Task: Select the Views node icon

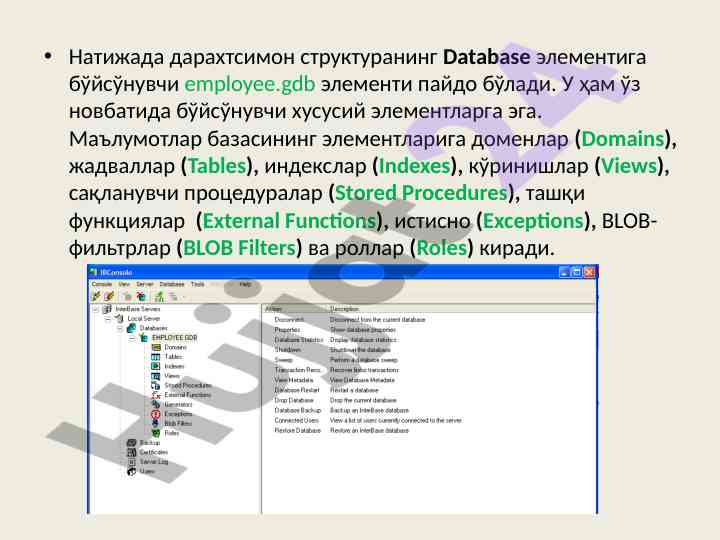Action: pos(156,376)
